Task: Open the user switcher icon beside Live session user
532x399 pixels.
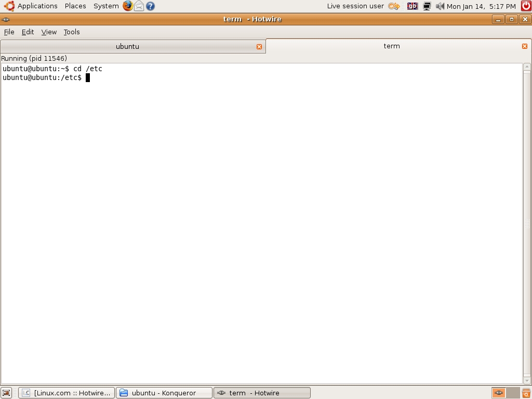Action: [394, 6]
